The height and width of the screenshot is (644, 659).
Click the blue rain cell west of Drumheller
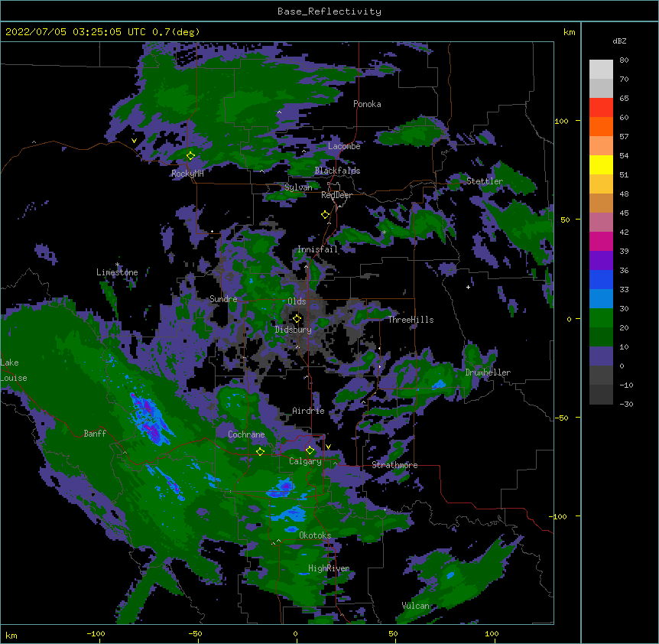(439, 384)
